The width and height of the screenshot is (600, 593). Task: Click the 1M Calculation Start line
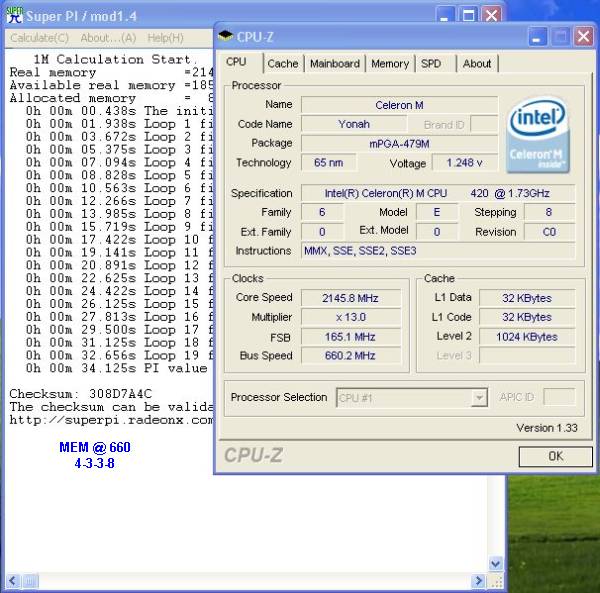[x=115, y=59]
